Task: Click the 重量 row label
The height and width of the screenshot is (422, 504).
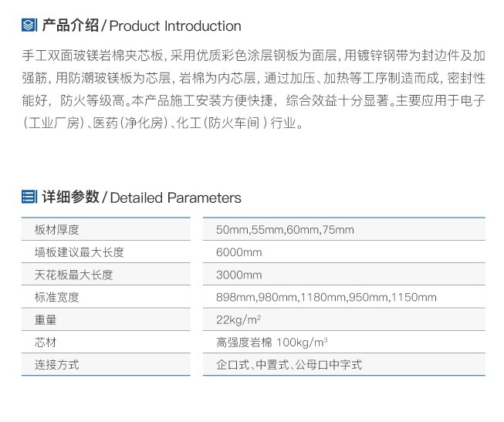Action: click(x=46, y=320)
